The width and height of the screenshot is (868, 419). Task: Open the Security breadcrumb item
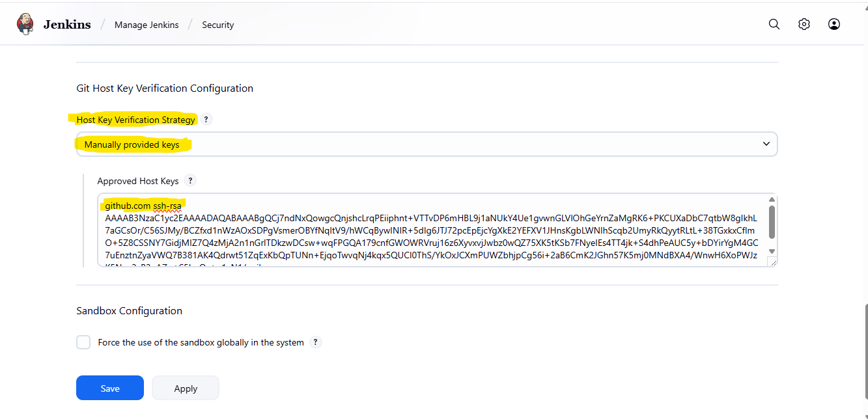pyautogui.click(x=217, y=25)
